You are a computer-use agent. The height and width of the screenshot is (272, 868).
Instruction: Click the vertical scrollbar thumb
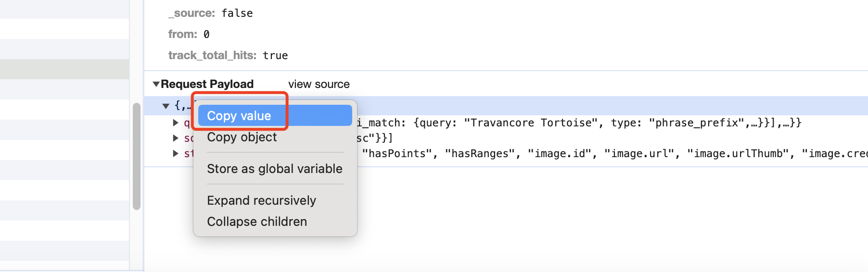click(x=137, y=156)
